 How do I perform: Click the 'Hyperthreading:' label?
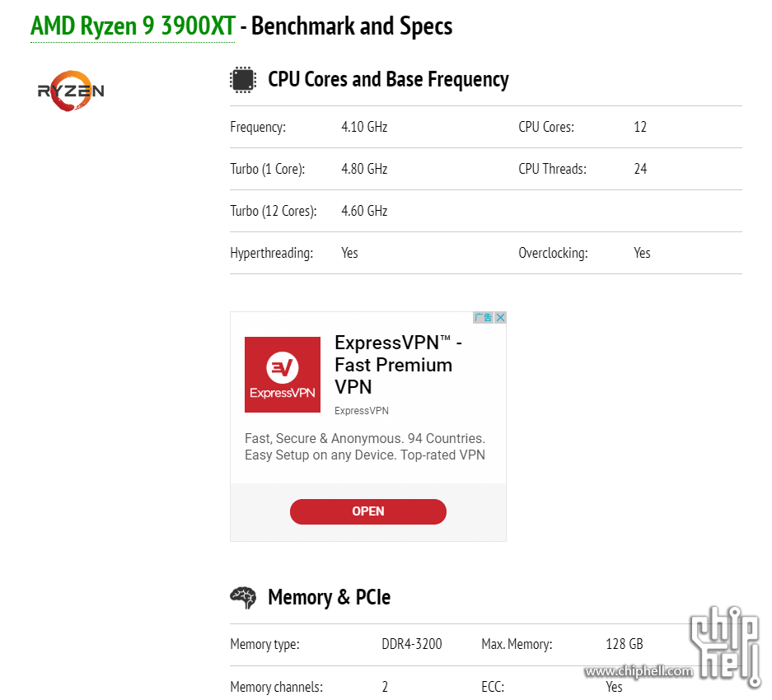click(271, 253)
